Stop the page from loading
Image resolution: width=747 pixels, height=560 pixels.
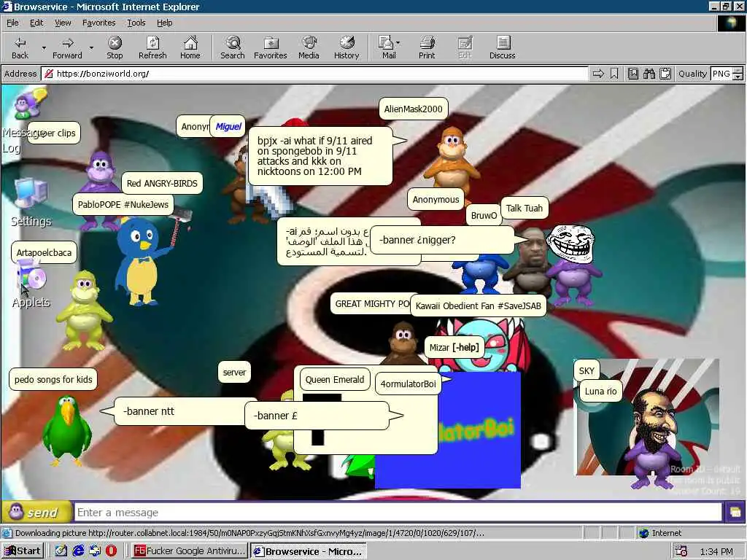(x=115, y=47)
